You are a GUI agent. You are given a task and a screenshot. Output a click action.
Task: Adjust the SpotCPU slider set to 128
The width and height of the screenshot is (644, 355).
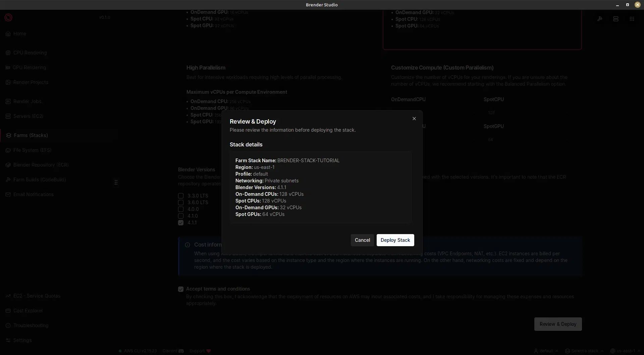click(491, 113)
